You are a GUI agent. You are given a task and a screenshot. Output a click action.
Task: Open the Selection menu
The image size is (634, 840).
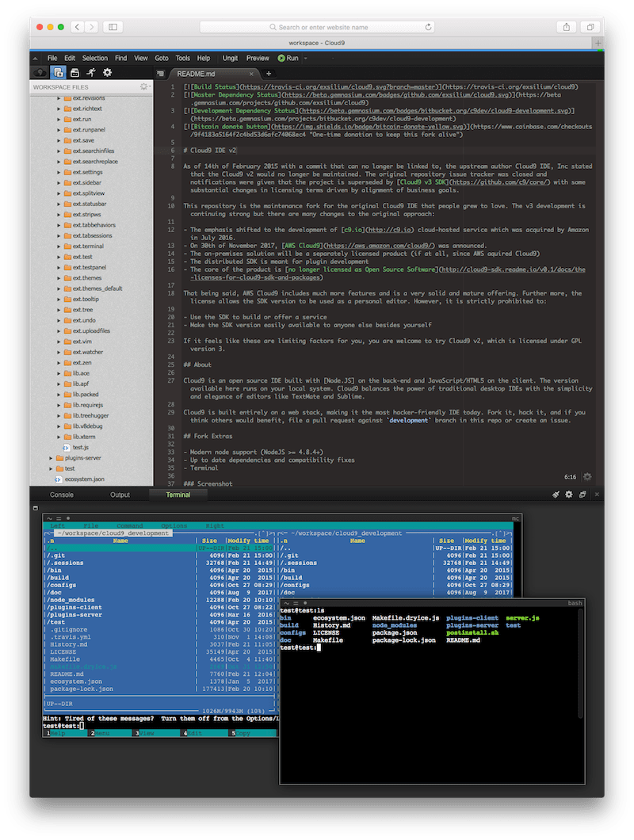pyautogui.click(x=95, y=59)
